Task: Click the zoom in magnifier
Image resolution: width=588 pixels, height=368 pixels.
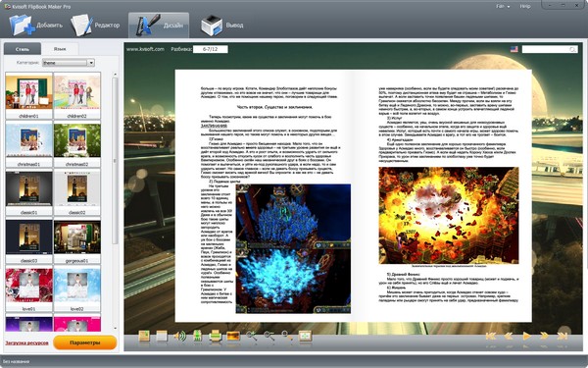Action: pos(251,336)
